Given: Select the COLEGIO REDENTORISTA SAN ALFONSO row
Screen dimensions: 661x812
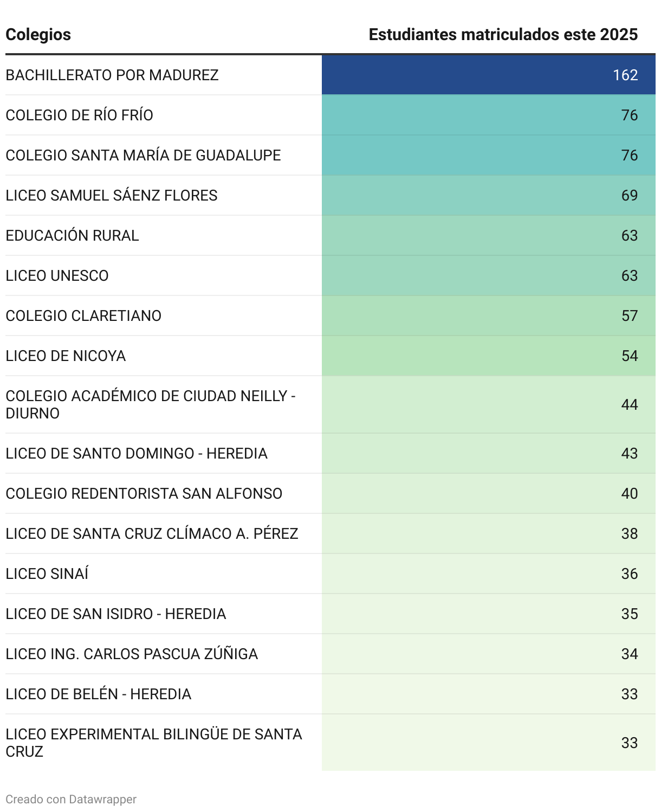Looking at the screenshot, I should [x=144, y=493].
